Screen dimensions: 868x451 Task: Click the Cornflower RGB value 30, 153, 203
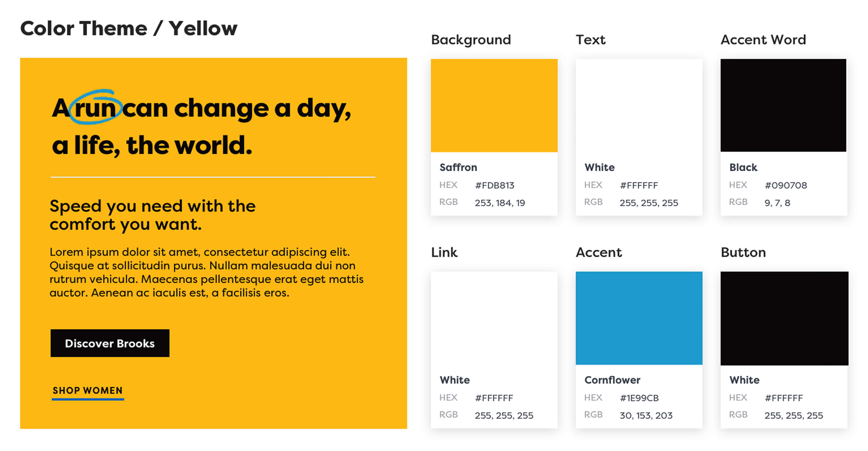pyautogui.click(x=646, y=415)
